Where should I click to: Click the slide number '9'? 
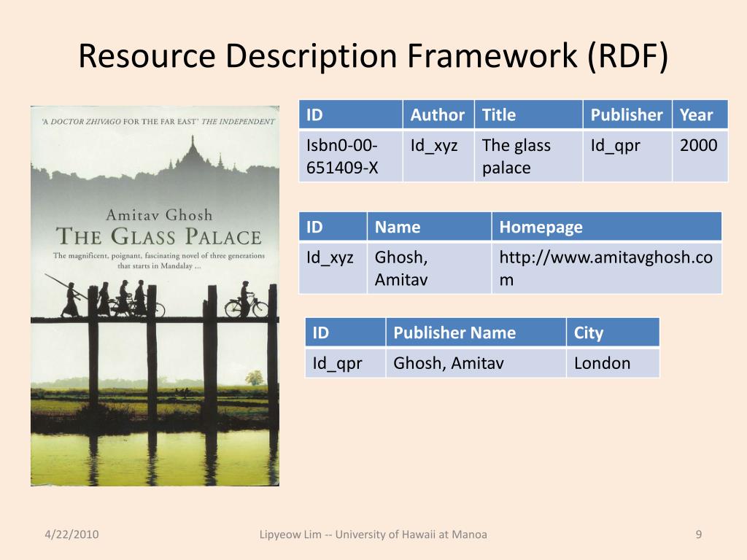tap(699, 534)
